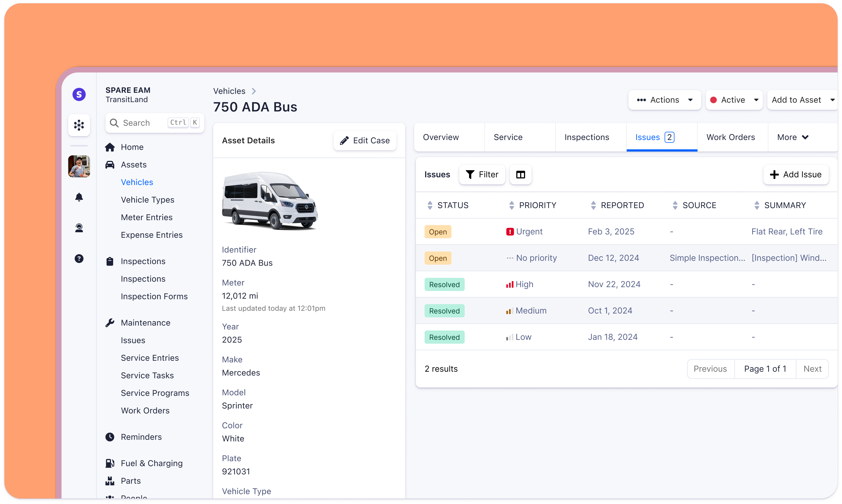Open the app switcher dots icon

click(x=79, y=125)
